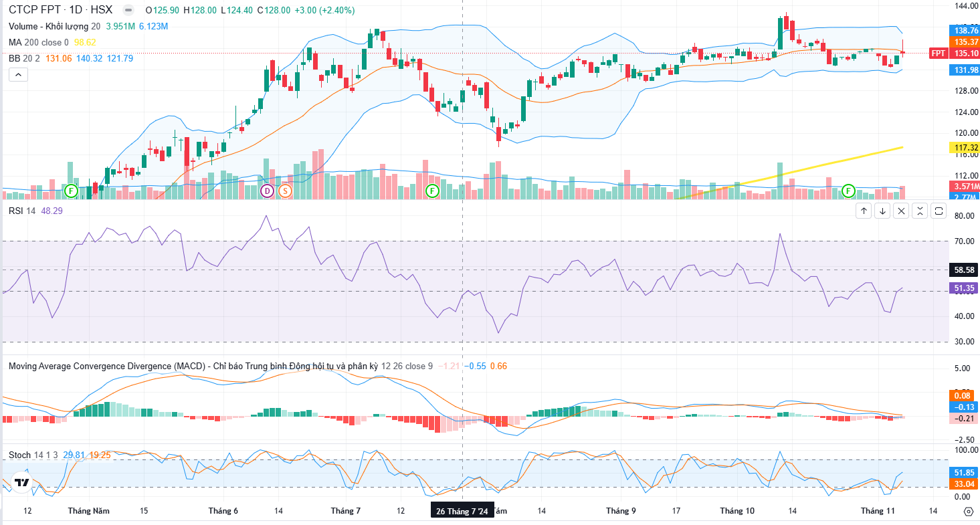Click 80.00 on the RSI axis
980x525 pixels.
click(963, 216)
